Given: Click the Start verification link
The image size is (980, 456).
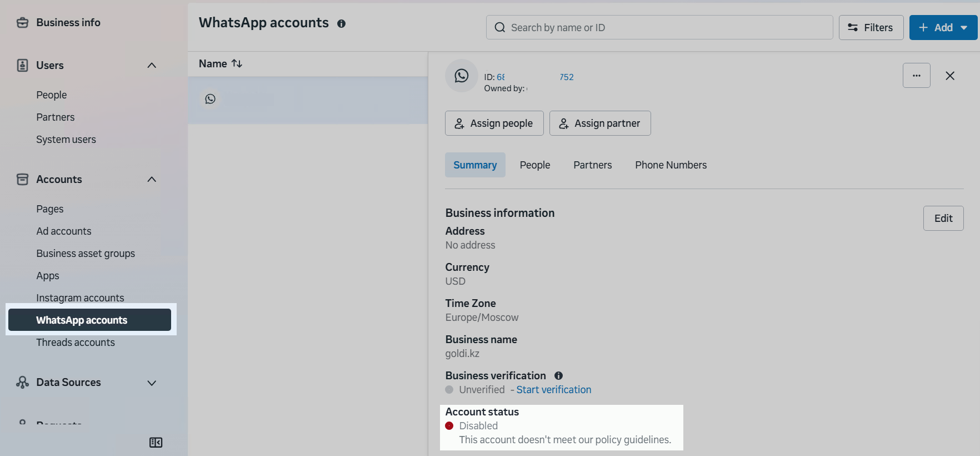Looking at the screenshot, I should pos(553,390).
